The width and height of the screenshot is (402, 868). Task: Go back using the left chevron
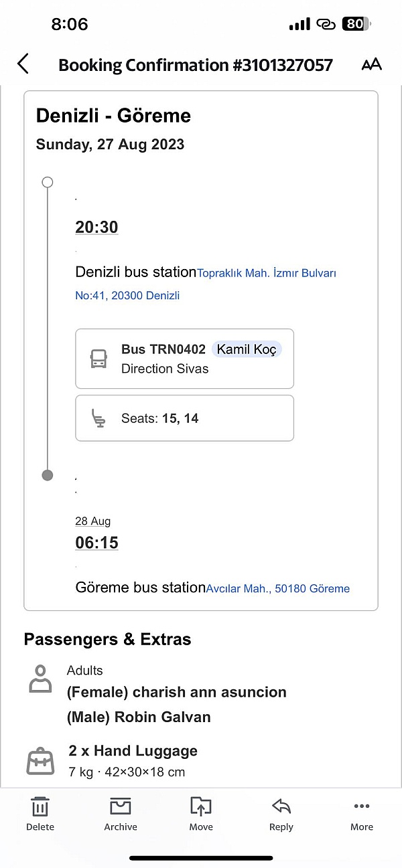[x=23, y=64]
